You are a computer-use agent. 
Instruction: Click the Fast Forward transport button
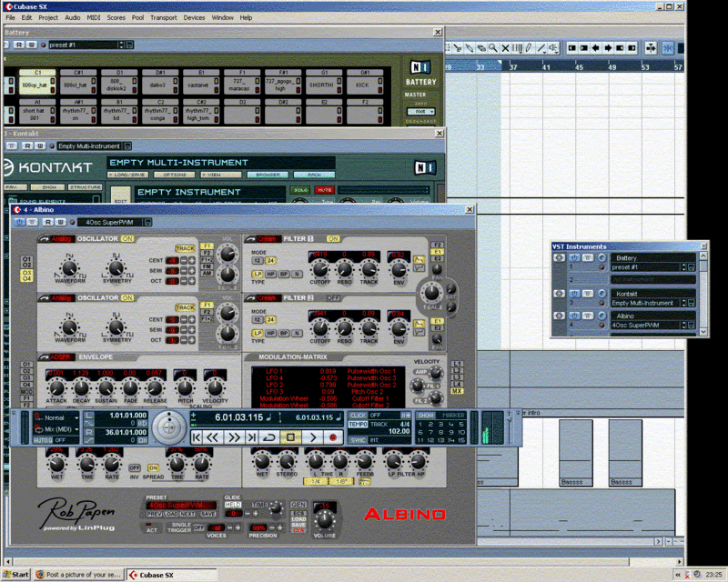click(234, 437)
